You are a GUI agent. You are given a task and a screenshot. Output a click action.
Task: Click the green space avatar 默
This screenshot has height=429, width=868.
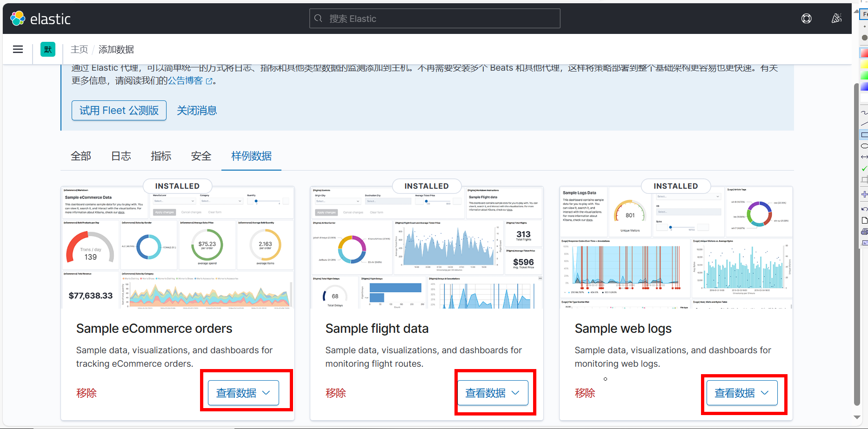pos(48,49)
